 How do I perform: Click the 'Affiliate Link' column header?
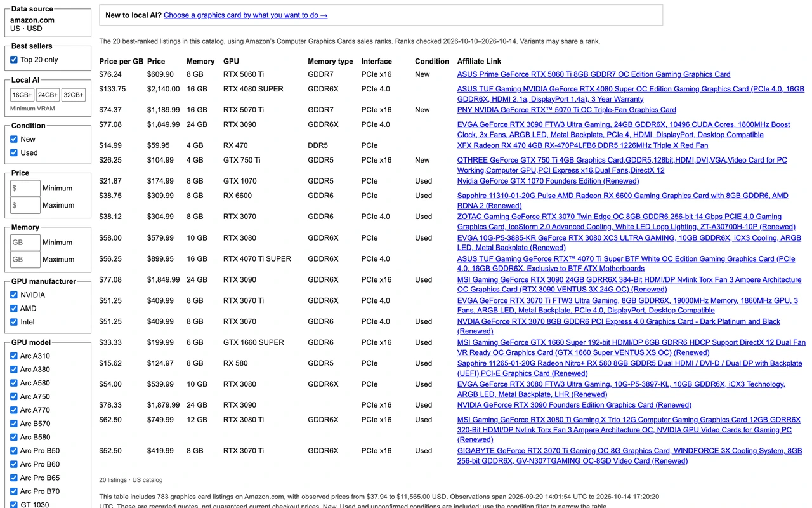pos(479,62)
